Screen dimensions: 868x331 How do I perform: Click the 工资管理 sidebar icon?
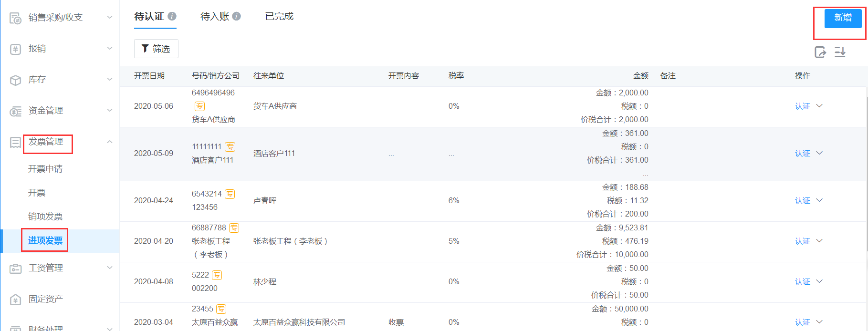click(16, 269)
